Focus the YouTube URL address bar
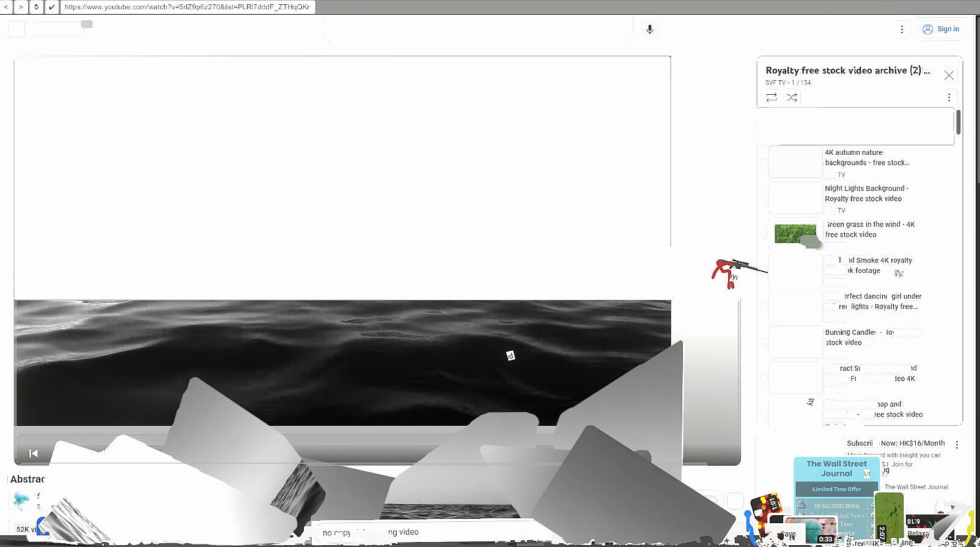 [x=188, y=7]
